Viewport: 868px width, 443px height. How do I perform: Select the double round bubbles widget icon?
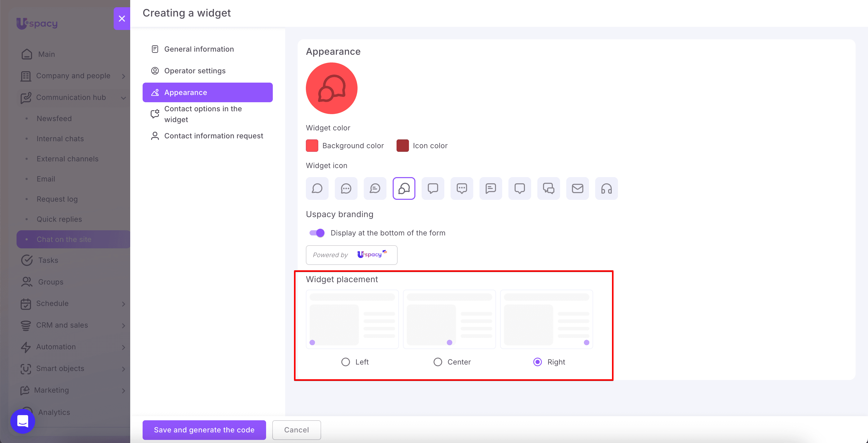(404, 188)
